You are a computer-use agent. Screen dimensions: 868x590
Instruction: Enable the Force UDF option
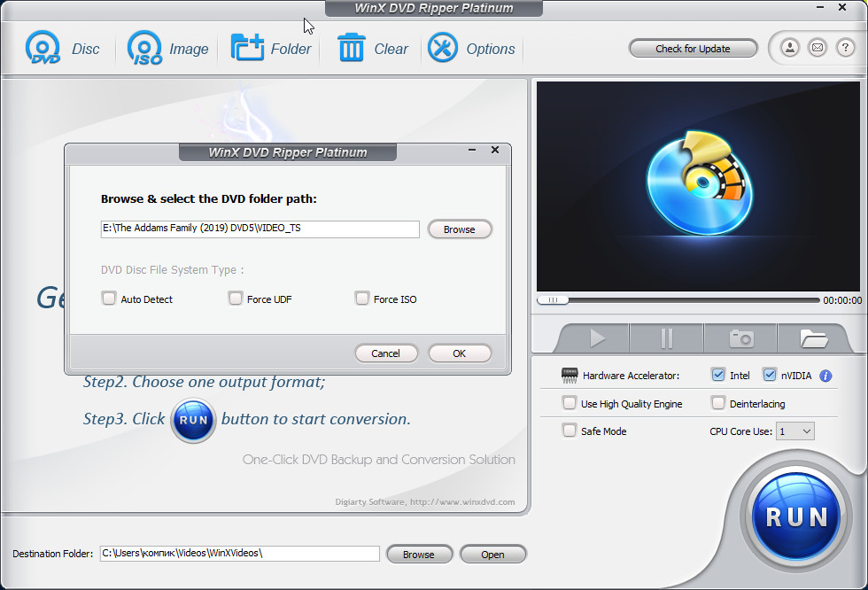(x=236, y=299)
